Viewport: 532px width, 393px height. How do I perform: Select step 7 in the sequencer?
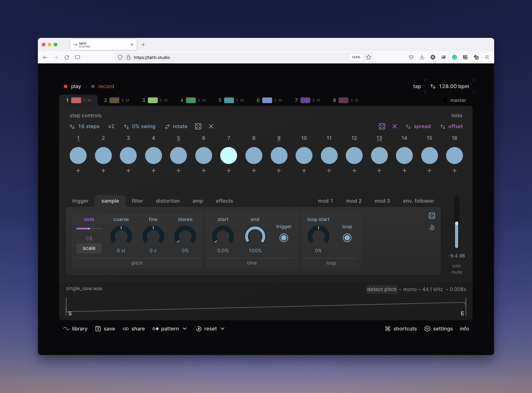click(229, 155)
